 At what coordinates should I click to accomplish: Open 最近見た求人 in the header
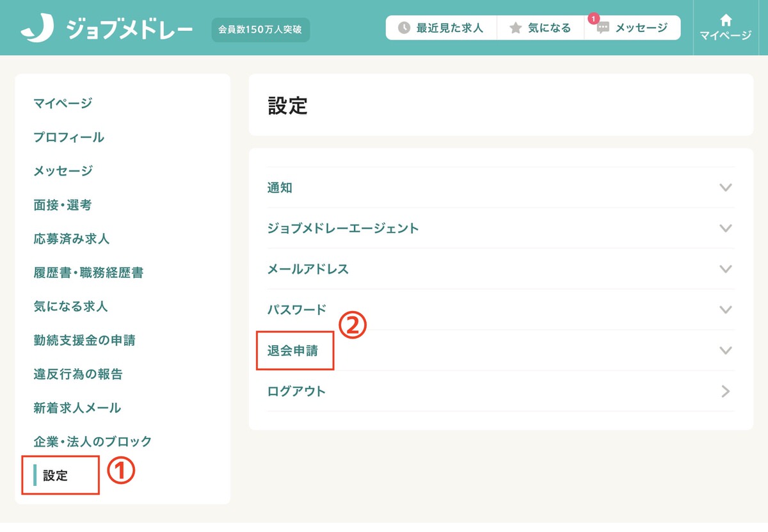(x=441, y=28)
